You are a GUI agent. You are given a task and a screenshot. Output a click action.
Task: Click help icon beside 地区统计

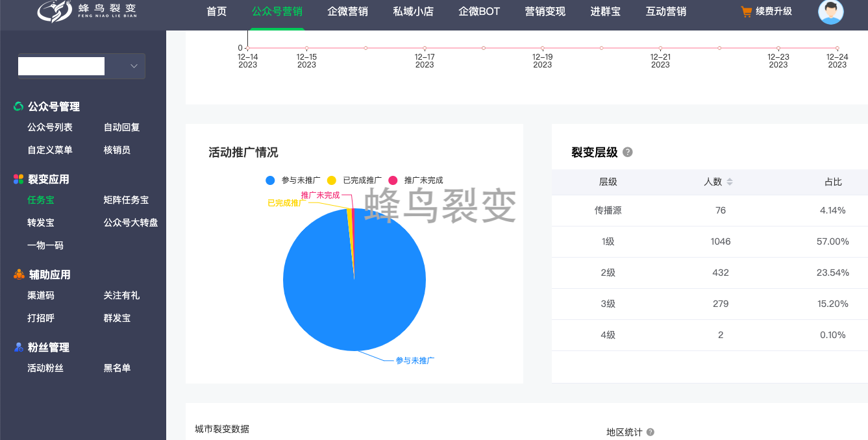(x=650, y=432)
